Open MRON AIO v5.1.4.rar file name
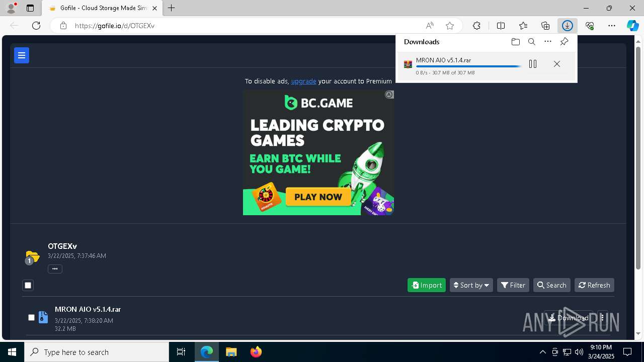 (x=88, y=309)
